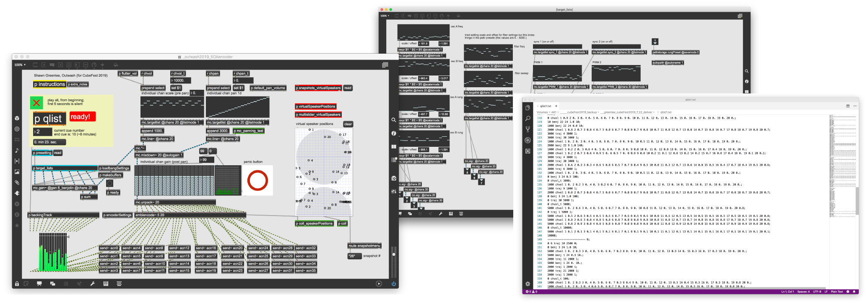Click the small toggle under makebuffers

click(x=109, y=183)
